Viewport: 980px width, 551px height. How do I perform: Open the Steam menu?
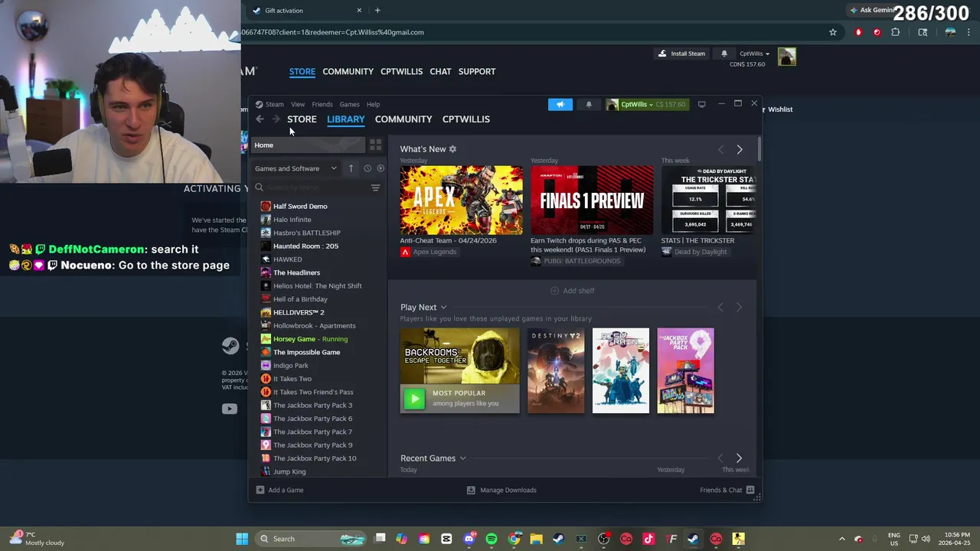pos(274,104)
